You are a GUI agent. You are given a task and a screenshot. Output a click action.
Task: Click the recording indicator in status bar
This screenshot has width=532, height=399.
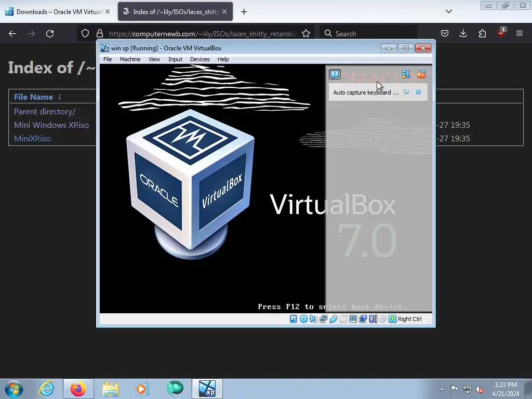[363, 319]
